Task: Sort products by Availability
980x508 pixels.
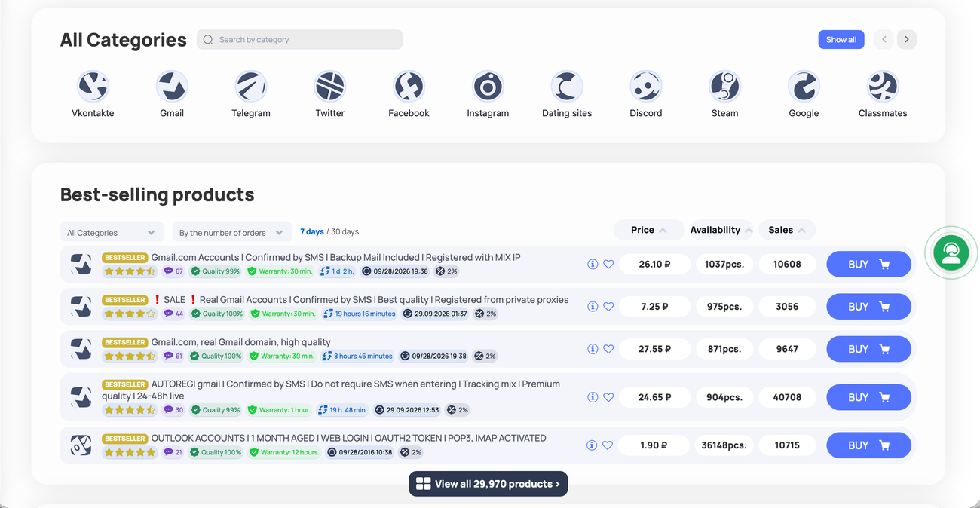Action: pyautogui.click(x=721, y=230)
